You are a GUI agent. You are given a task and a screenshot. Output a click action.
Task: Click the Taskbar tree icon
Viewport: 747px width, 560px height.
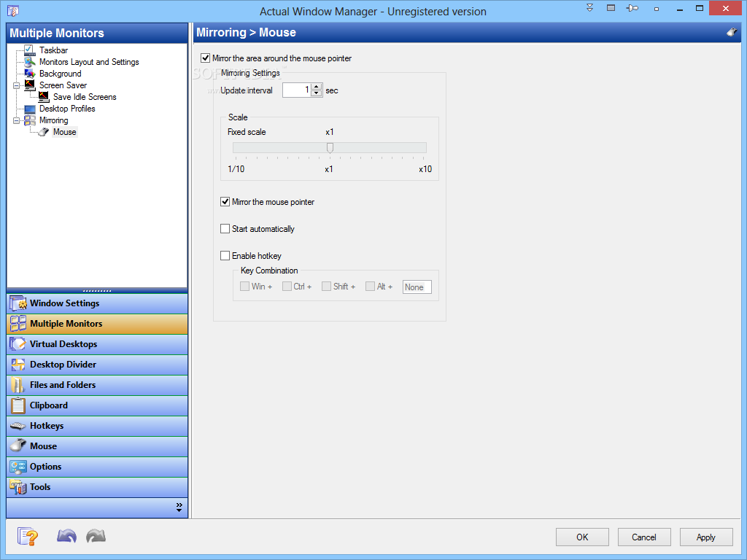pos(29,50)
